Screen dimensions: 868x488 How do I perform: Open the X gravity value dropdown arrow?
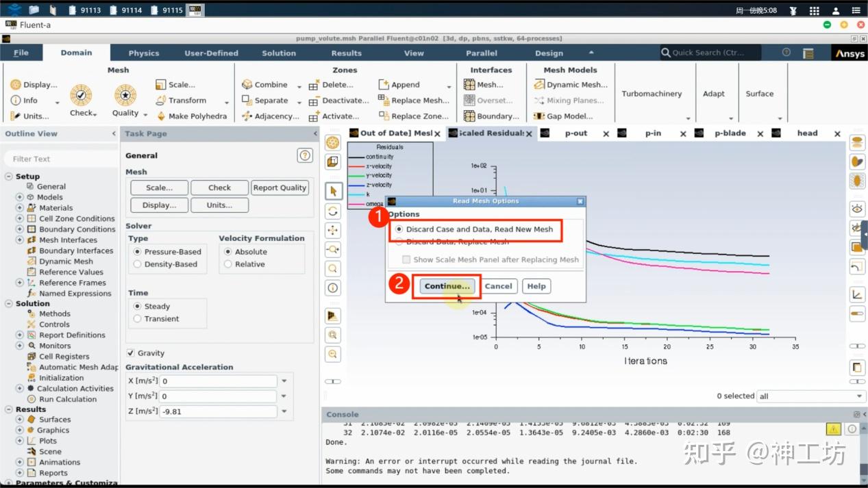(x=284, y=381)
